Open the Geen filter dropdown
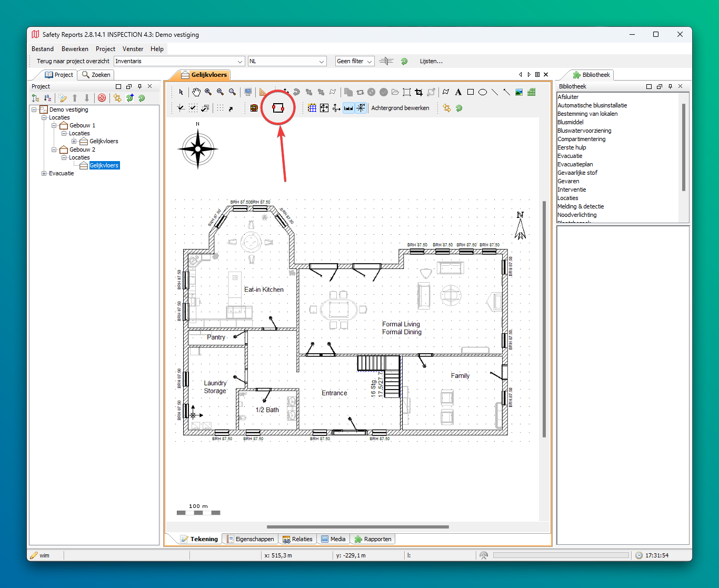 point(355,61)
